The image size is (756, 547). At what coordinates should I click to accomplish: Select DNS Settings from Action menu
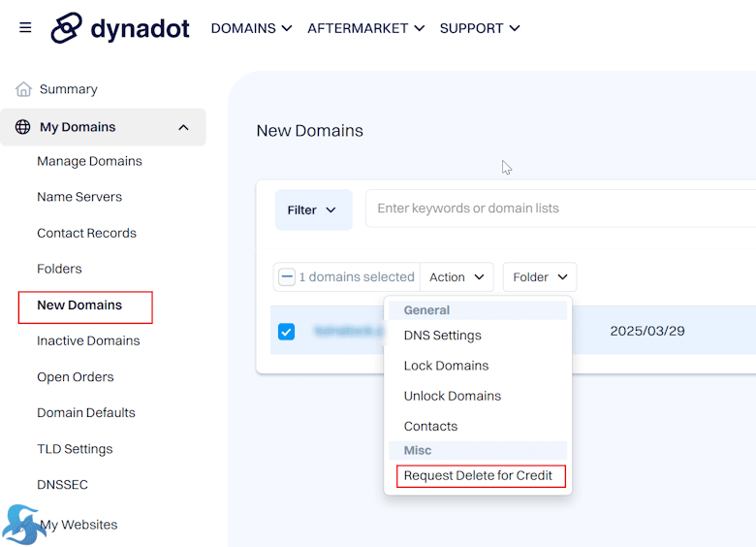[x=442, y=336]
